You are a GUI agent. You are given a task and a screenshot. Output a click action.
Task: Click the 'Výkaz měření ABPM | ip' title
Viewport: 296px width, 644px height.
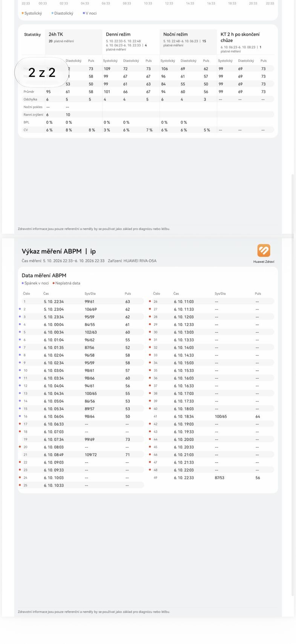(58, 251)
